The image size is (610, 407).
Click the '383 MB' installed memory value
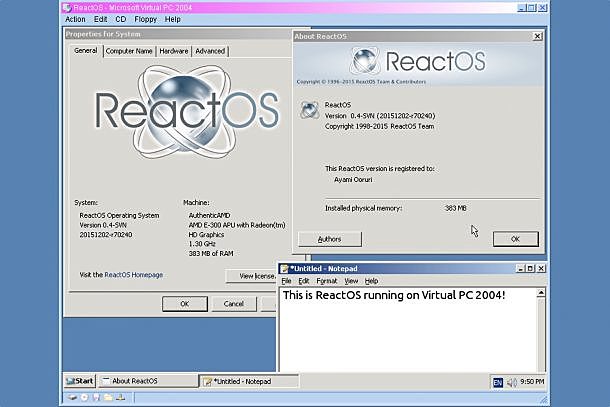tap(456, 208)
